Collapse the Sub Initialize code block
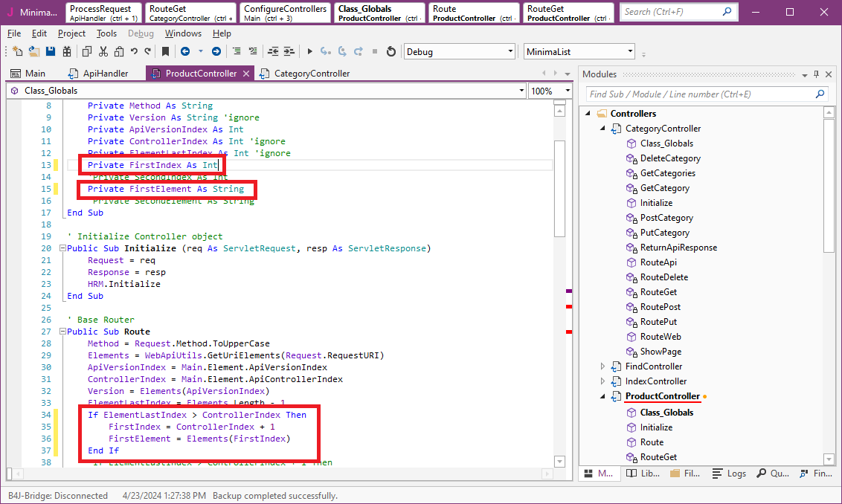Image resolution: width=842 pixels, height=504 pixels. (x=62, y=248)
